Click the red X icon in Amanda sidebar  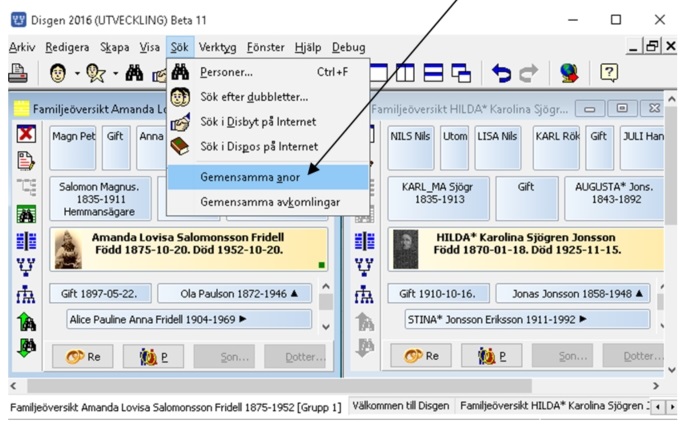coord(26,133)
